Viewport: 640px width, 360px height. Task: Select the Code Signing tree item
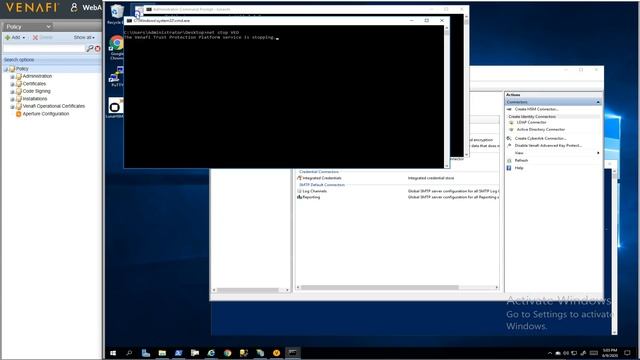[x=36, y=91]
